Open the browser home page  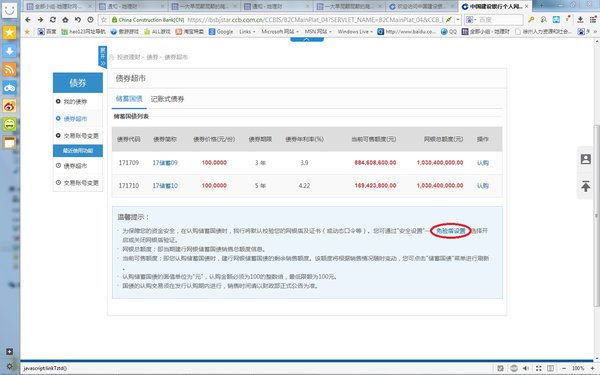(x=65, y=20)
